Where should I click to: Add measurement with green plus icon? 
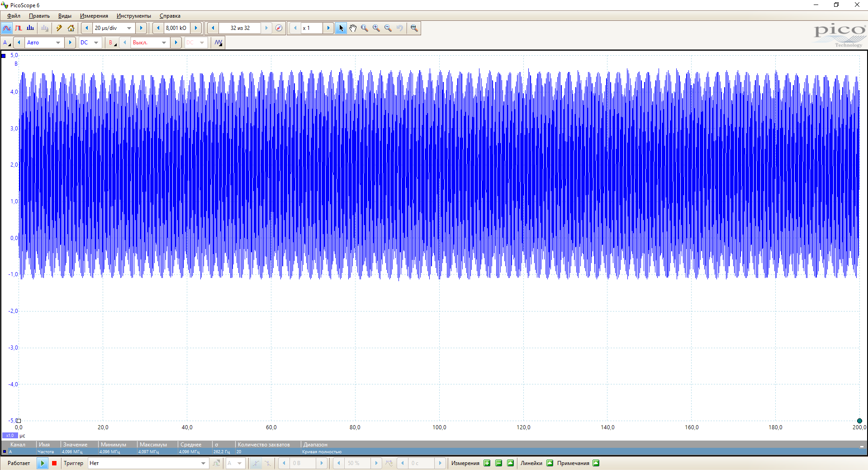487,463
